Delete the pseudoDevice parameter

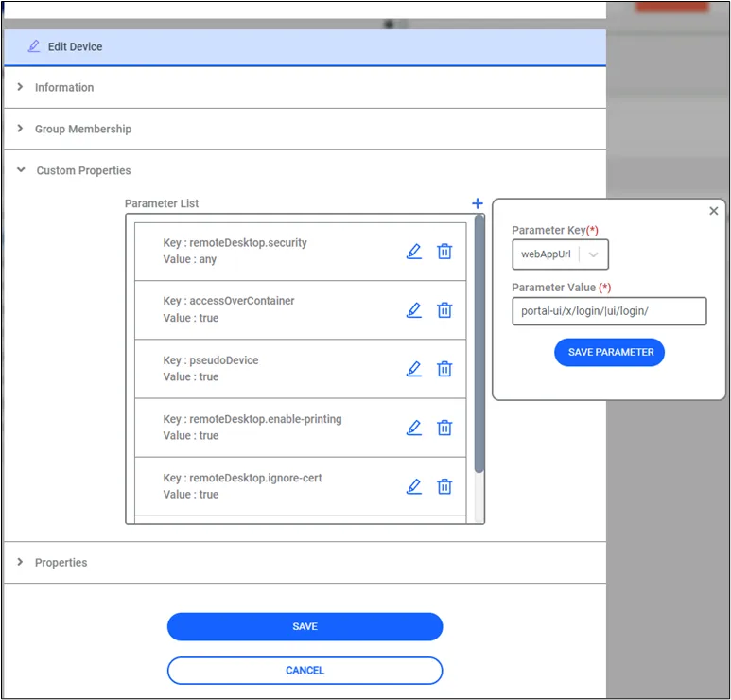coord(444,369)
